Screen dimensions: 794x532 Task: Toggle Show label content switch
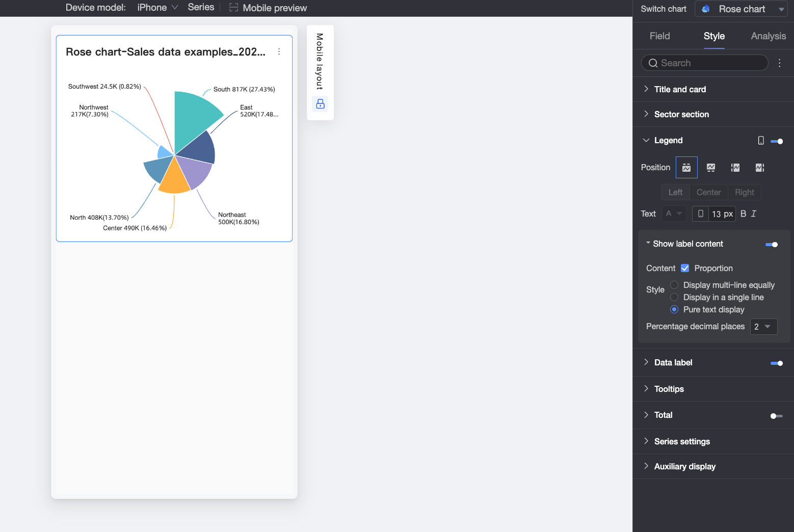772,245
